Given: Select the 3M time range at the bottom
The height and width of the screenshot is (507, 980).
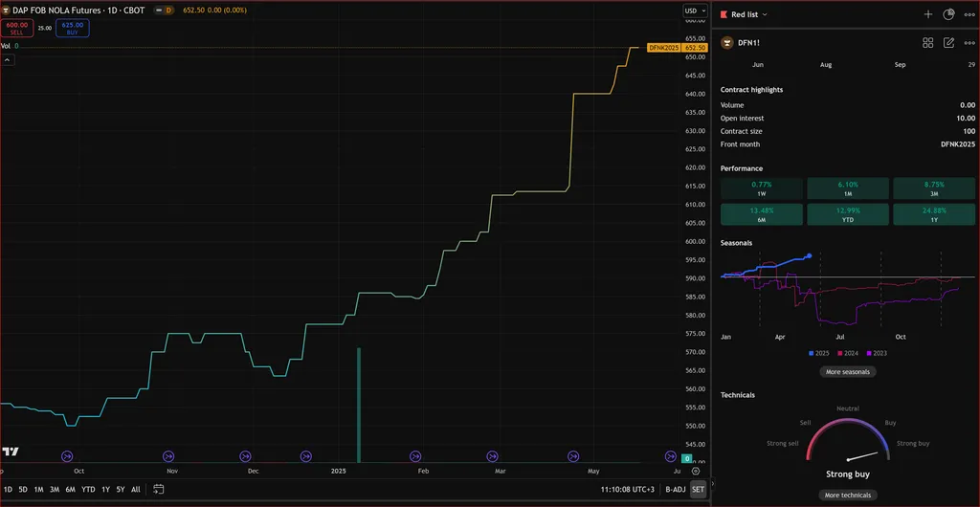Looking at the screenshot, I should pyautogui.click(x=55, y=490).
